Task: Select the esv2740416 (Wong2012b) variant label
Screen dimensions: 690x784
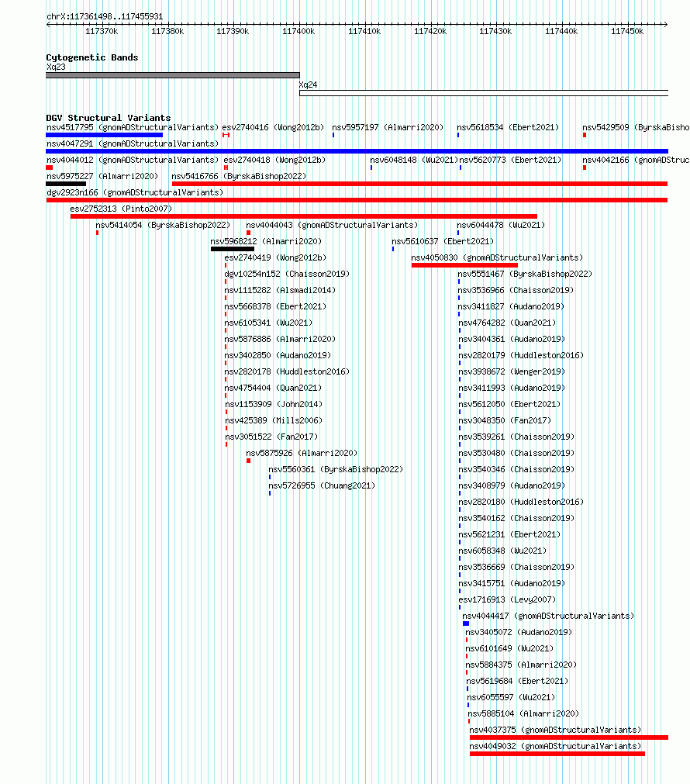Action: [273, 127]
